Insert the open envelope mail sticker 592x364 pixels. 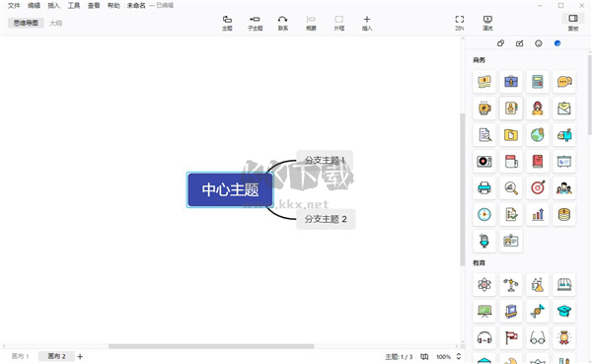tap(564, 109)
